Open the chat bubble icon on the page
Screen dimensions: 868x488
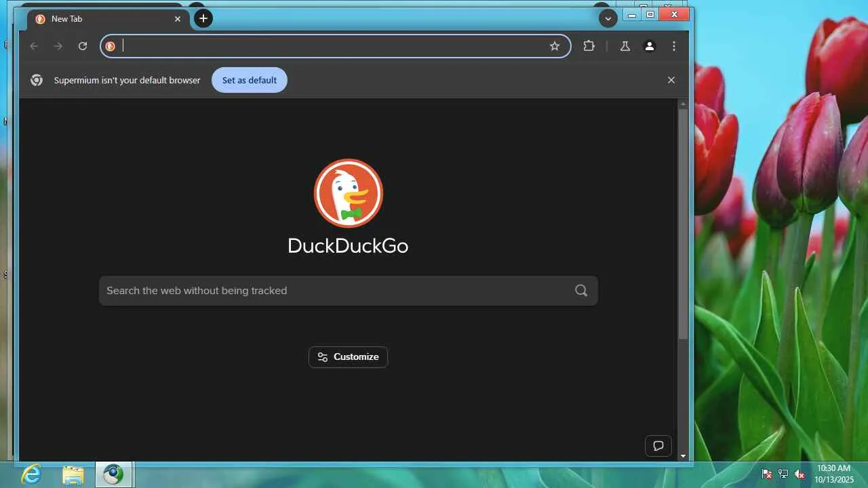click(658, 446)
